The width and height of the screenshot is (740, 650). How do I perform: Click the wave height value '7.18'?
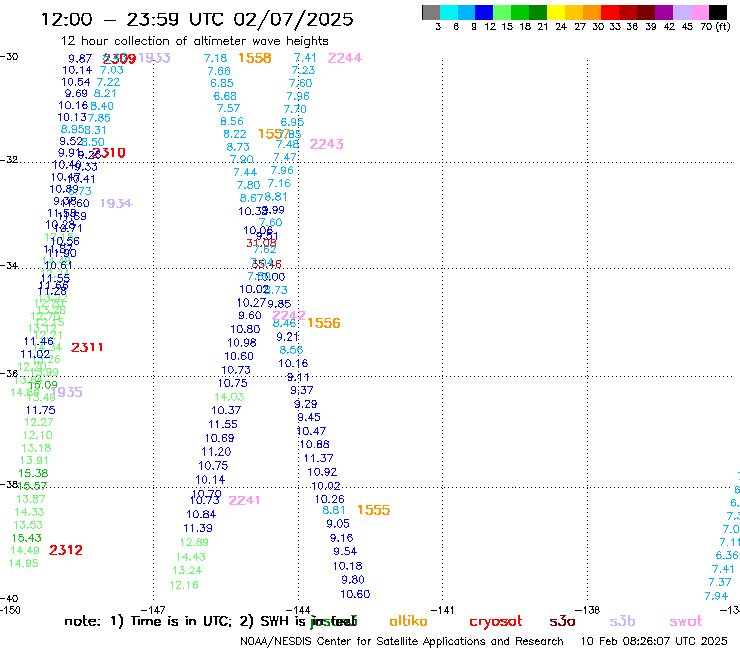[x=216, y=59]
